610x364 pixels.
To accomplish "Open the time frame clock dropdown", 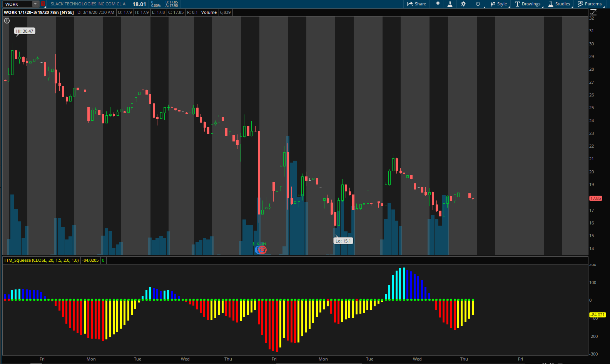I will click(x=478, y=4).
